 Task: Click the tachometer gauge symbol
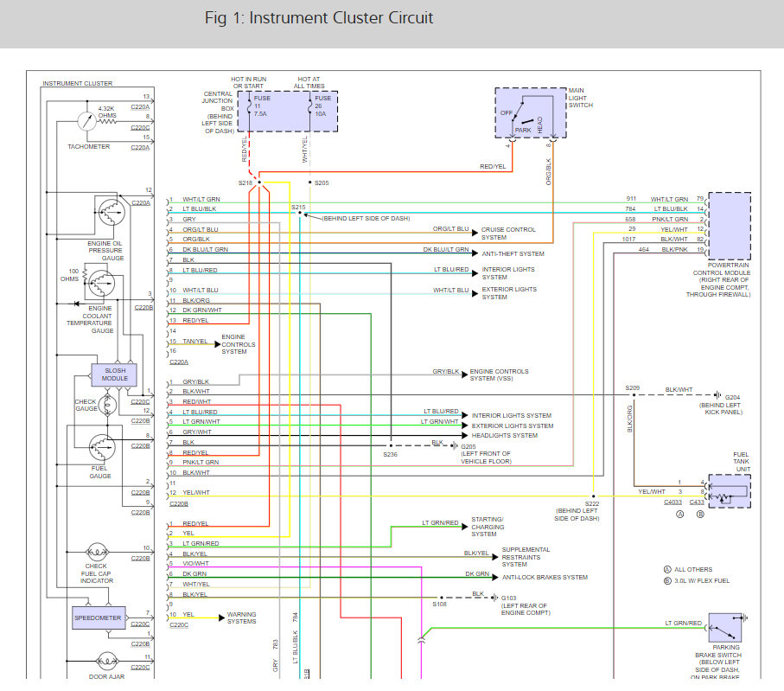87,121
